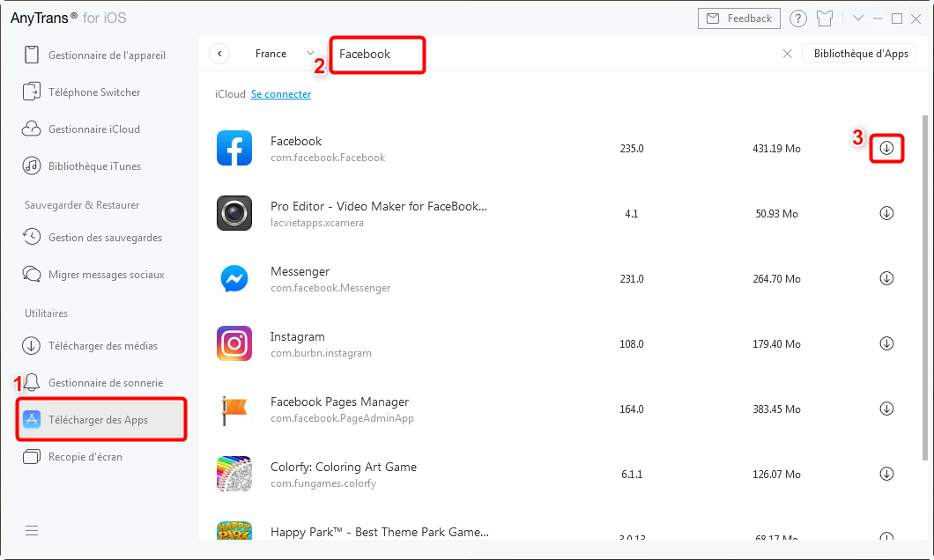This screenshot has height=560, width=934.
Task: Download the Facebook app
Action: coord(886,148)
